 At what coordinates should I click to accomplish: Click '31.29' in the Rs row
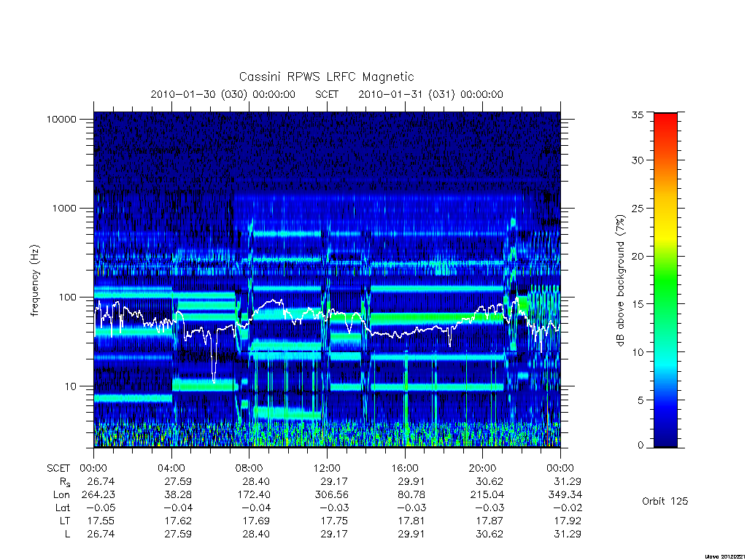click(568, 481)
